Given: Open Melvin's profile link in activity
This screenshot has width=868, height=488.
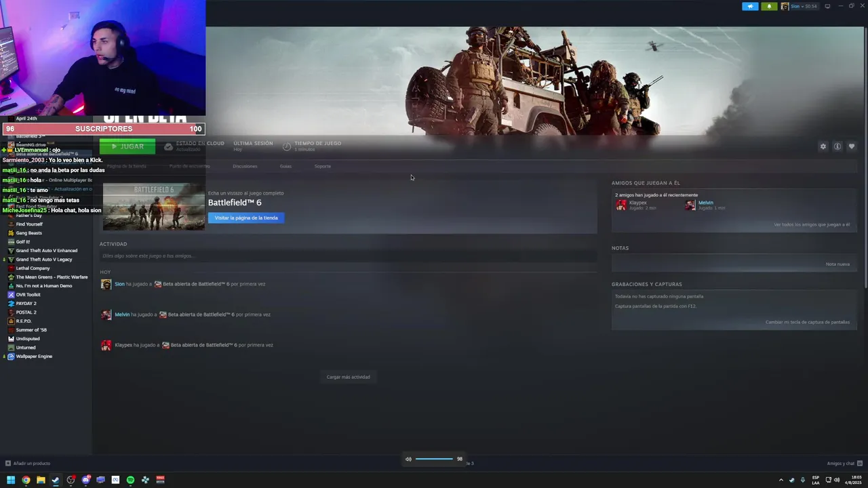Looking at the screenshot, I should coord(122,314).
